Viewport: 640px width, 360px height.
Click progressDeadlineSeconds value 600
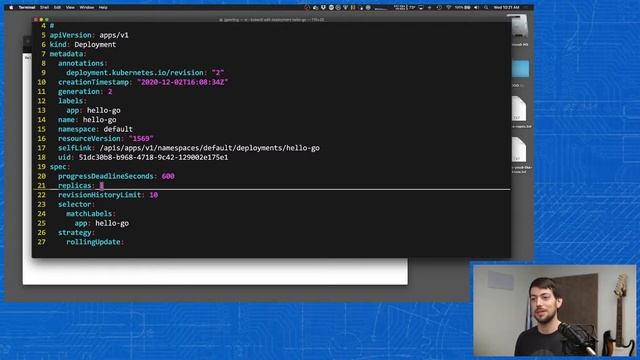click(x=168, y=176)
